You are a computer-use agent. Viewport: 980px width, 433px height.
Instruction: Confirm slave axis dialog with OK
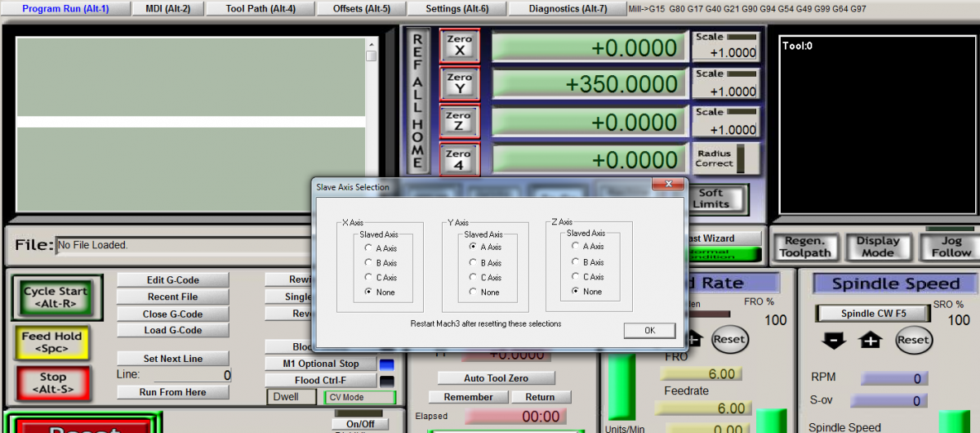pos(649,331)
